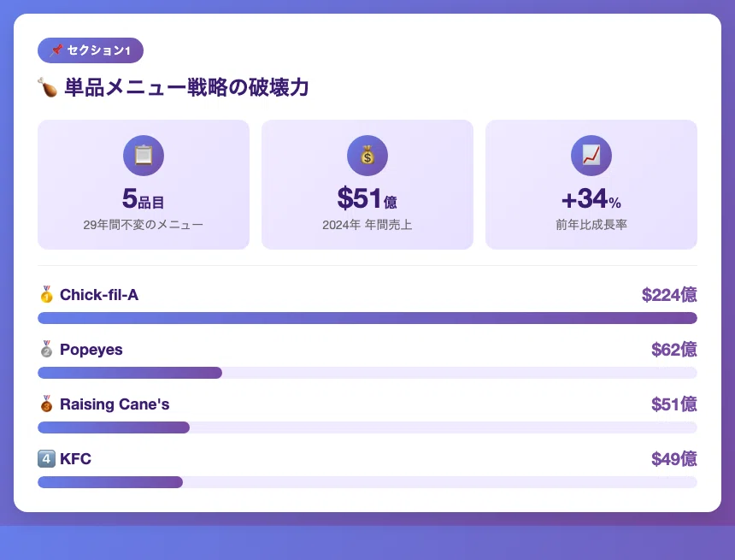Screen dimensions: 735x560
Task: Click the rising chart icon
Action: (x=591, y=156)
